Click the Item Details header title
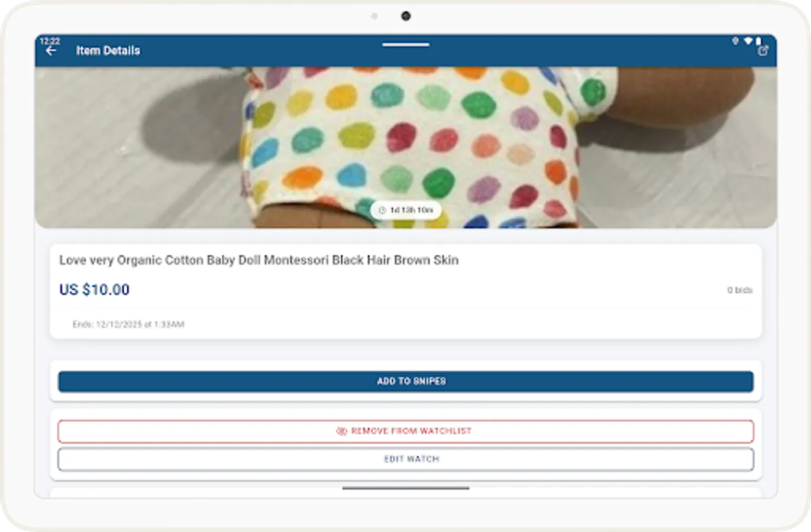The height and width of the screenshot is (532, 811). click(108, 50)
